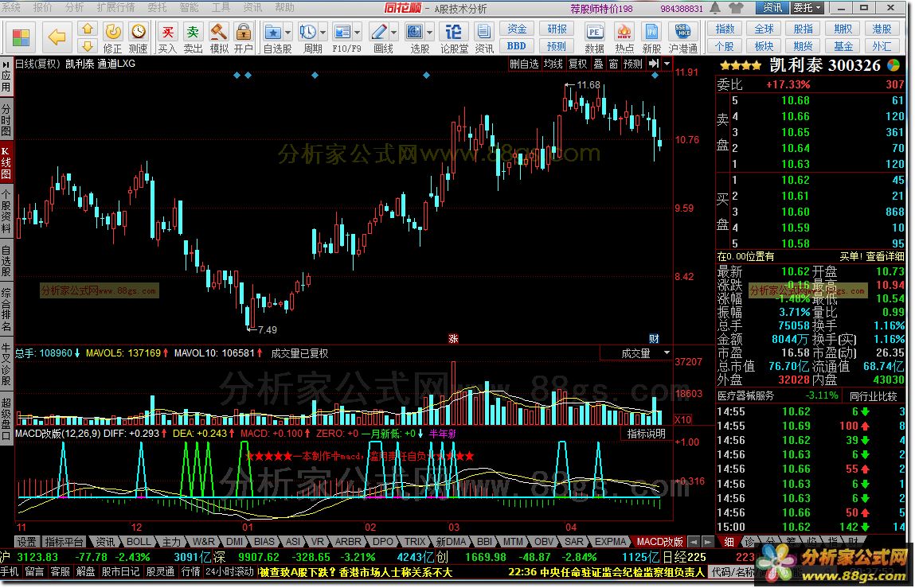Click the BBD button
The height and width of the screenshot is (588, 915).
coord(517,46)
